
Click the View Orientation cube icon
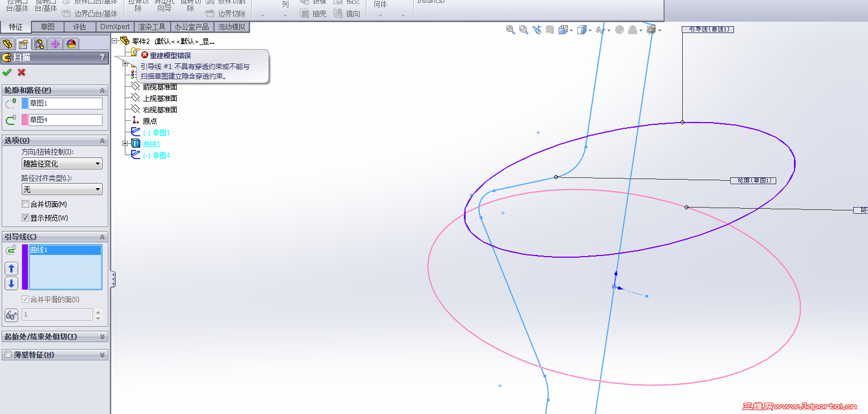point(563,30)
